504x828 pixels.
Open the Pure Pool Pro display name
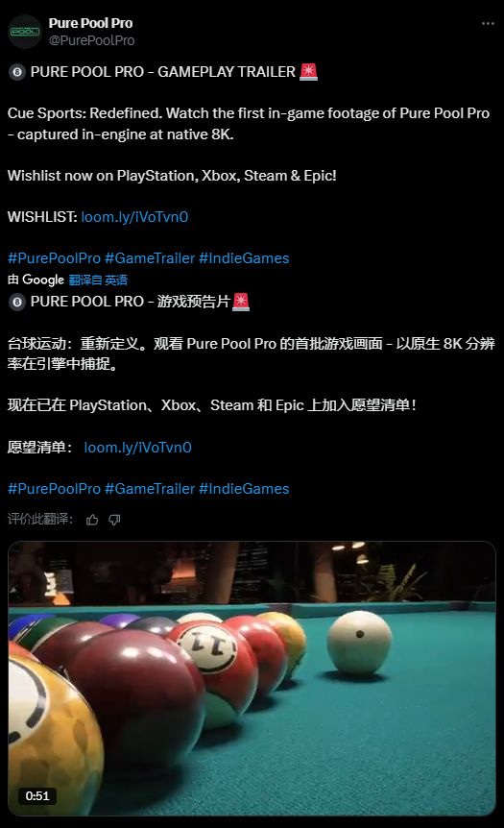[x=90, y=23]
